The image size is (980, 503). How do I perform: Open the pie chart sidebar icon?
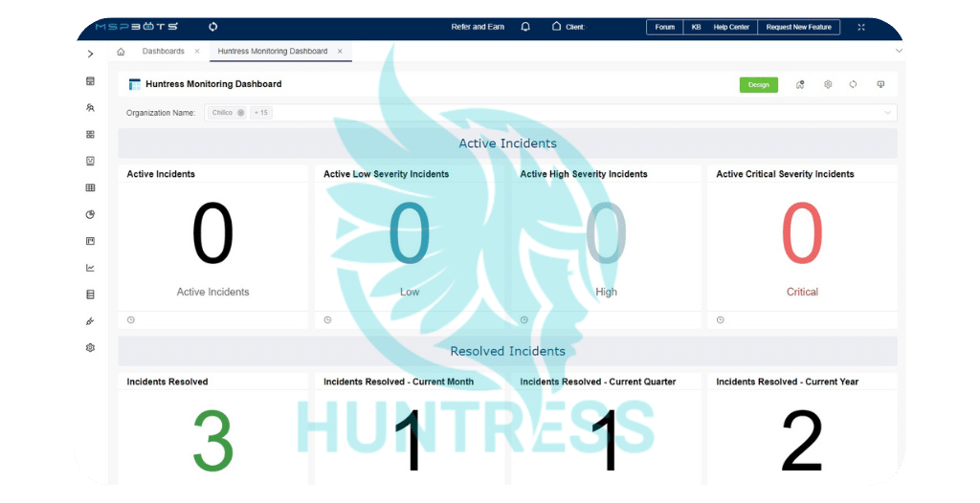coord(90,214)
